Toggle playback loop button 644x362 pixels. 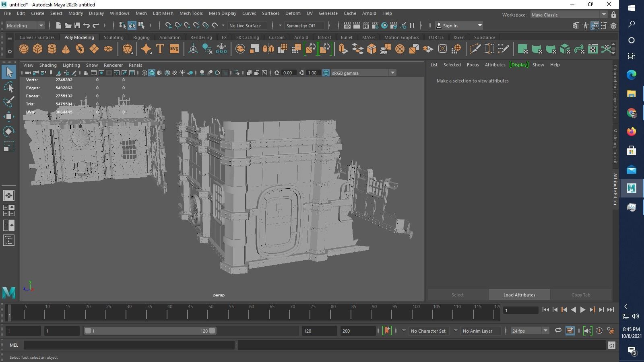(558, 331)
